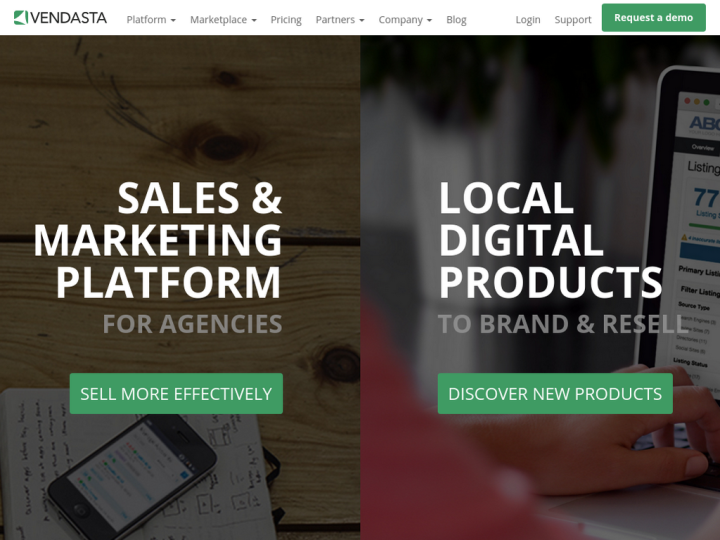Image resolution: width=720 pixels, height=540 pixels.
Task: Click the Discover New Products button
Action: point(555,394)
